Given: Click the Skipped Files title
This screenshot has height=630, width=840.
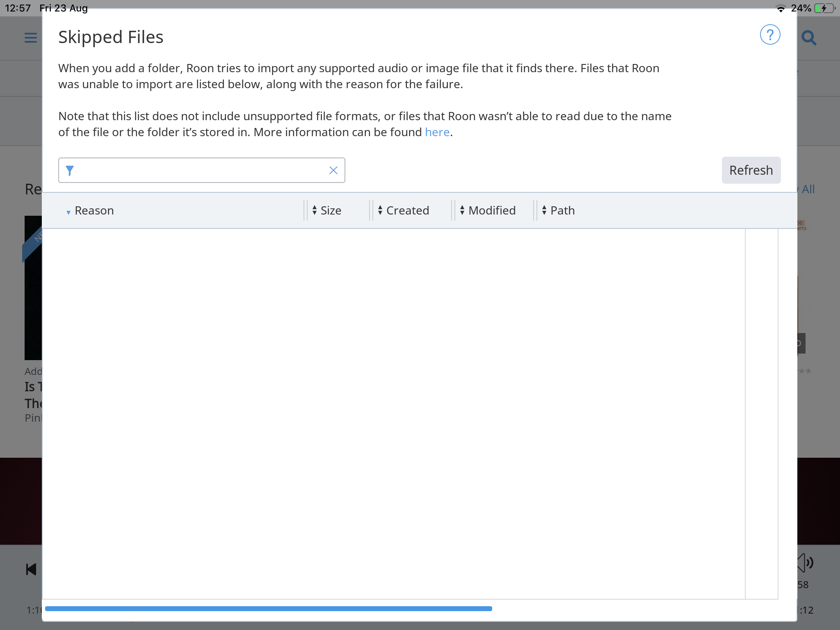Looking at the screenshot, I should point(111,37).
